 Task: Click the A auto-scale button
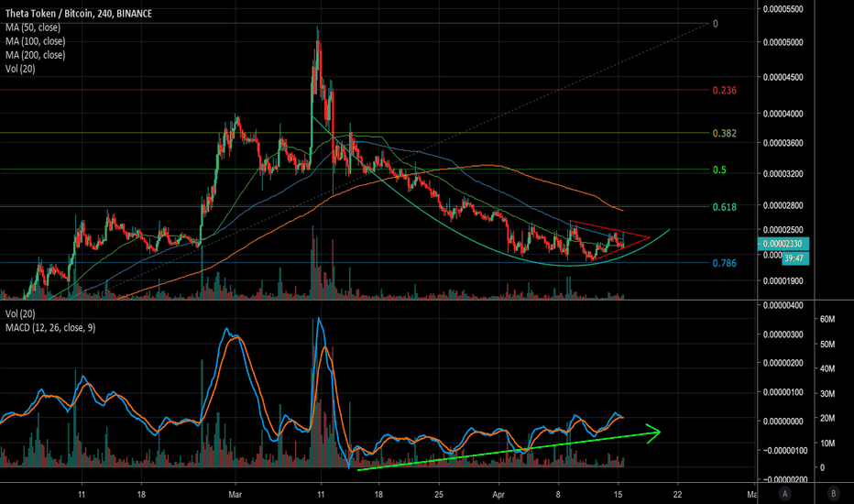[x=785, y=494]
